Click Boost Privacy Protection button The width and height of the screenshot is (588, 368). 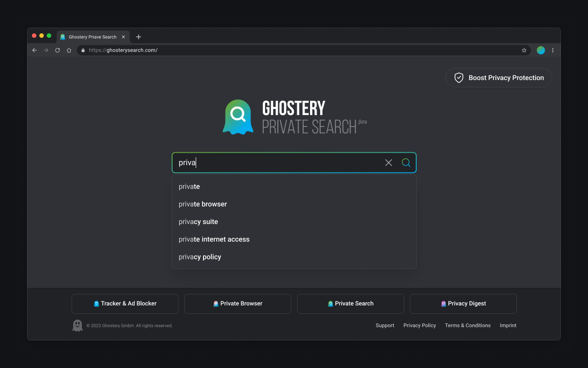pyautogui.click(x=498, y=78)
